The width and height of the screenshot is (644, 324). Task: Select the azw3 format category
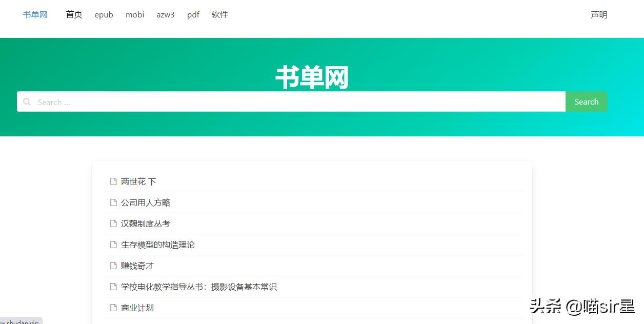tap(165, 14)
